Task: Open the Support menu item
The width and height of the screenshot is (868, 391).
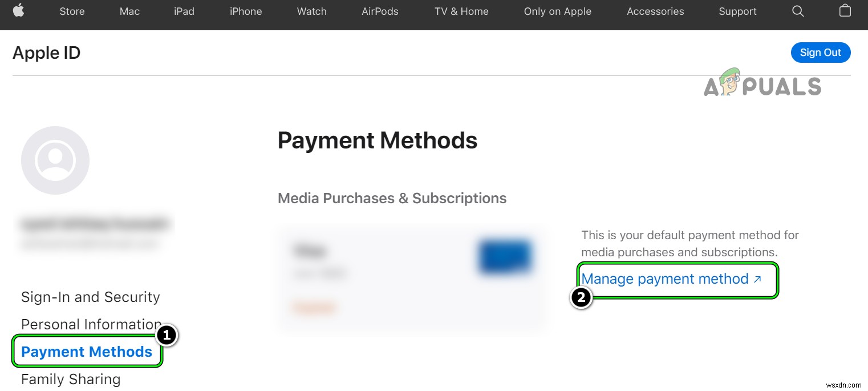Action: 737,11
